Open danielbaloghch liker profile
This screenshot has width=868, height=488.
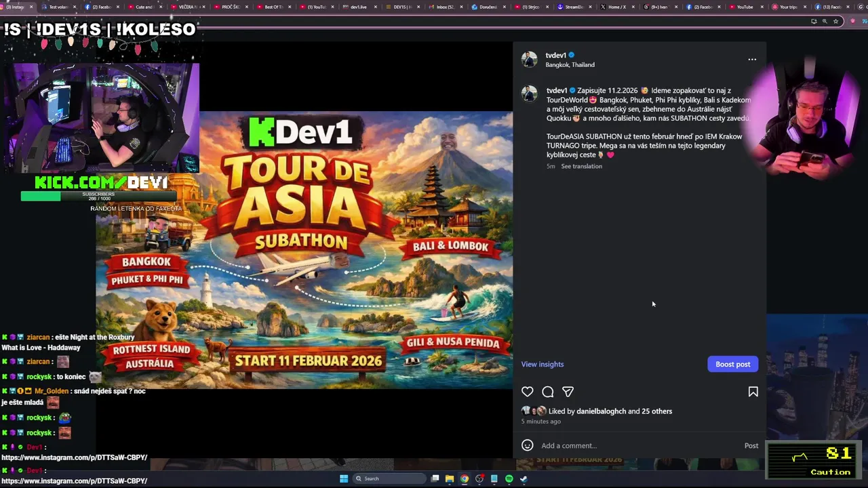point(601,411)
